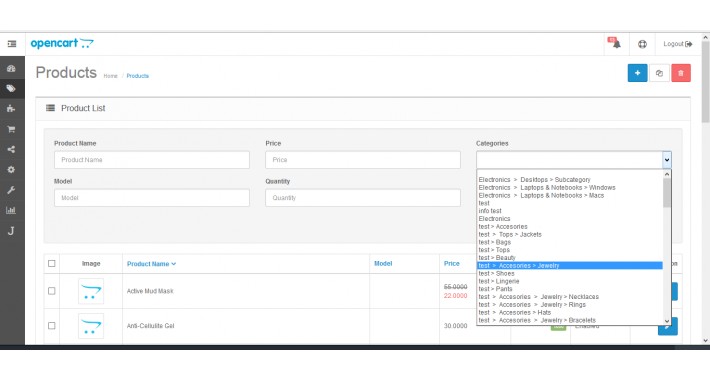Select 'test > Accesories' category option
The height and width of the screenshot is (380, 710).
point(503,226)
